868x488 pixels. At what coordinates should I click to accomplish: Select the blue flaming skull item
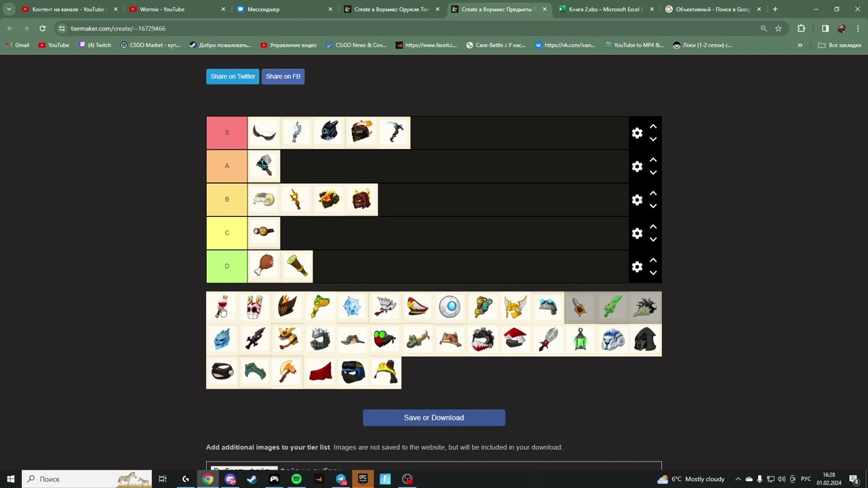tap(222, 340)
